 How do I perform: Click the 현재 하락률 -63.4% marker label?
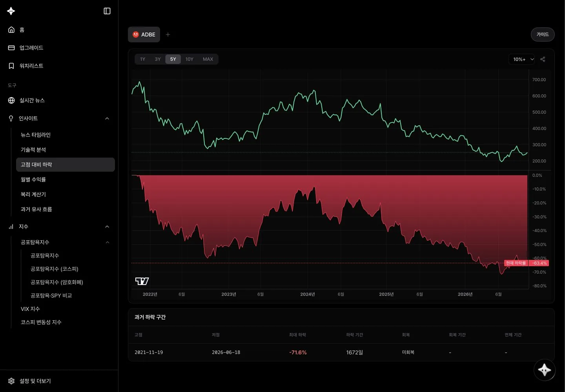click(526, 263)
